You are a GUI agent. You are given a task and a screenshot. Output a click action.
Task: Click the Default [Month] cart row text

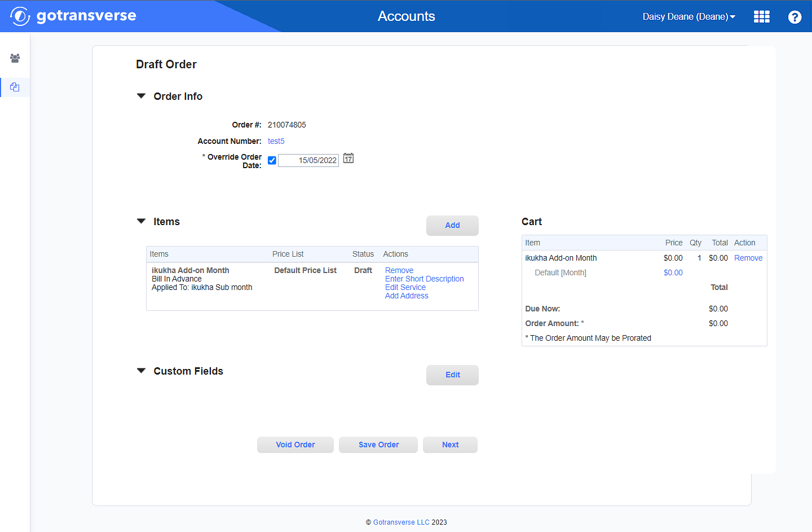[560, 272]
